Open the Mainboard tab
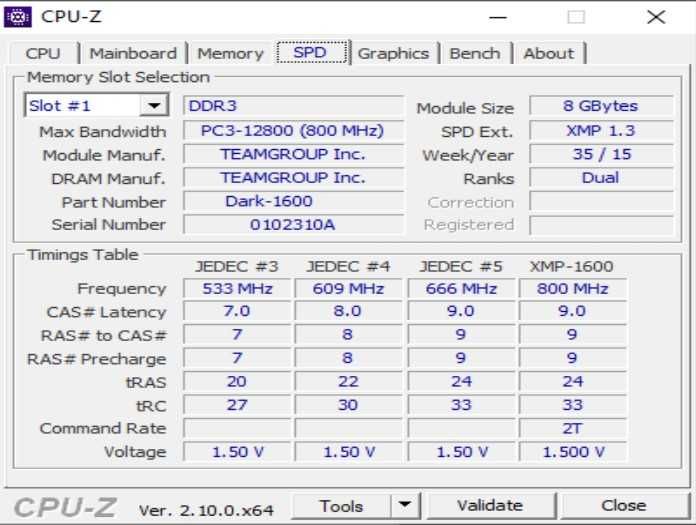Screen dimensions: 696x525 (133, 53)
